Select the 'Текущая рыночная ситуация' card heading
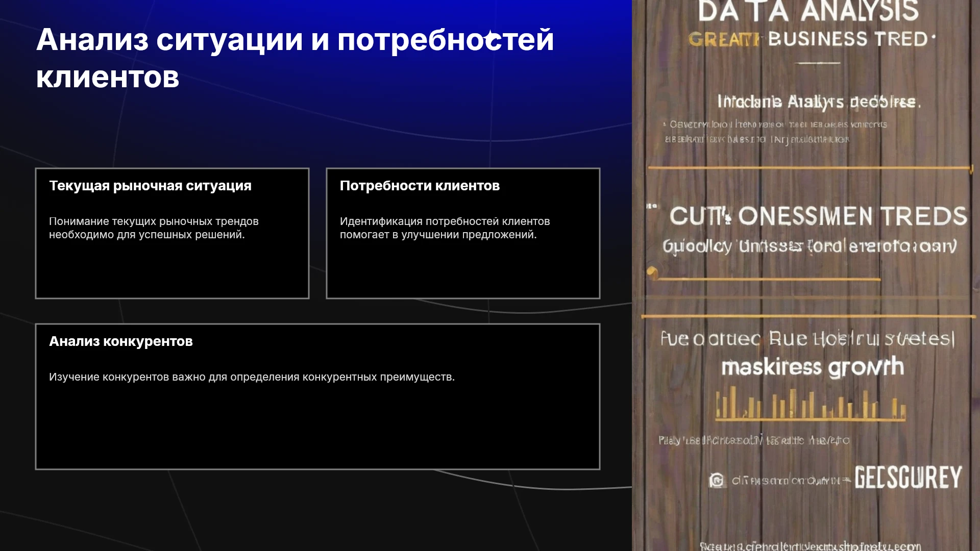This screenshot has height=551, width=980. point(150,186)
